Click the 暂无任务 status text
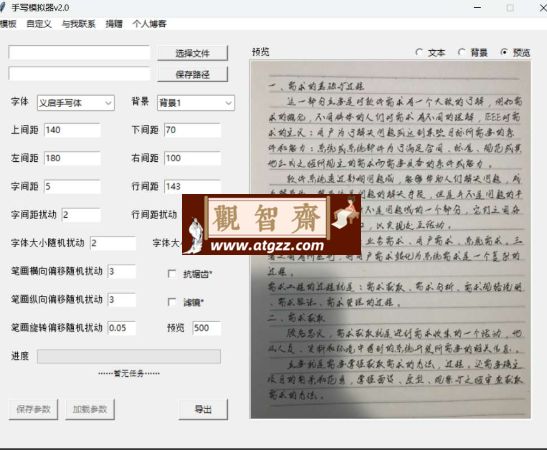 tap(129, 374)
